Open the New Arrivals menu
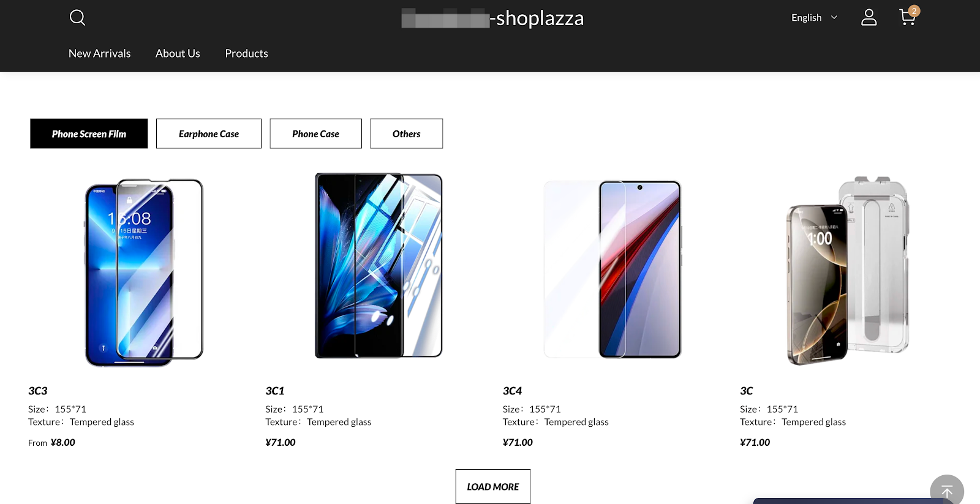The height and width of the screenshot is (504, 980). 100,53
